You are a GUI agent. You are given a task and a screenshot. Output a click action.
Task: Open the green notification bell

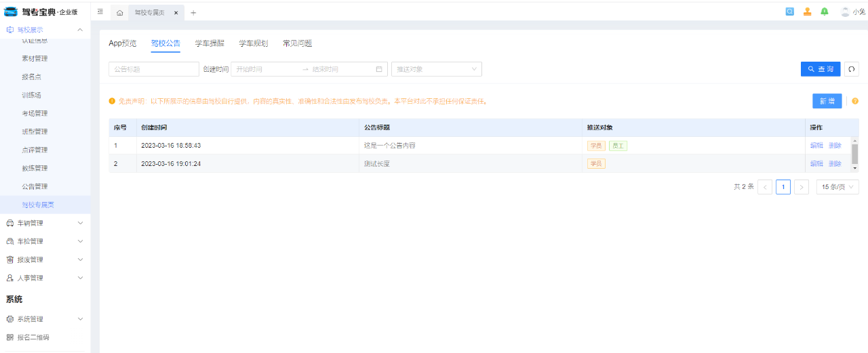point(825,12)
